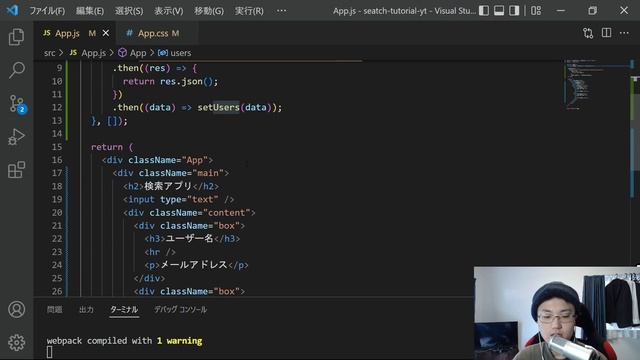Click the メールアドレス text in line 24

pos(194,265)
